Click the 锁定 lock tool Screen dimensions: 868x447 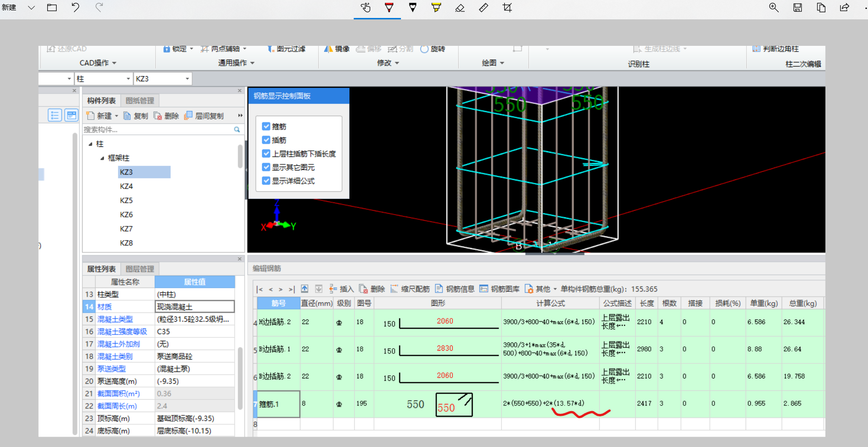178,49
